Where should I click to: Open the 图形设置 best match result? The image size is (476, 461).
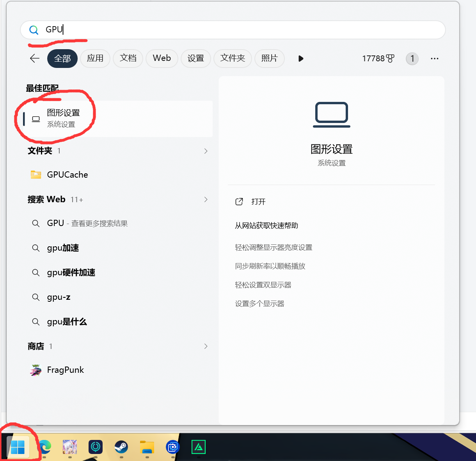pyautogui.click(x=117, y=119)
